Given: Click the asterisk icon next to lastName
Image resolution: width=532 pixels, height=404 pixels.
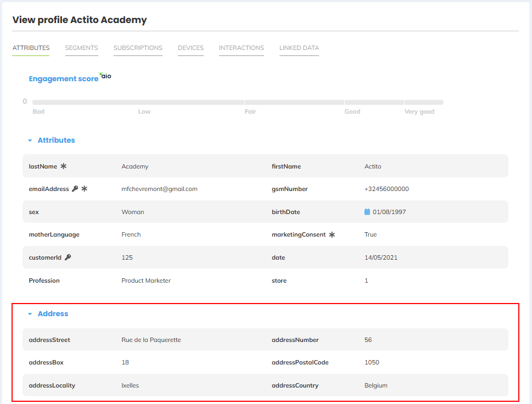Looking at the screenshot, I should click(64, 166).
